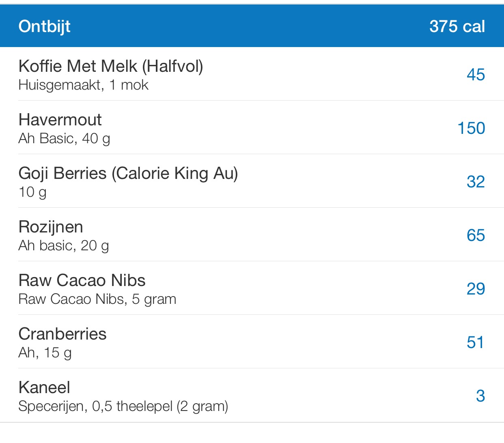Image resolution: width=504 pixels, height=443 pixels.
Task: Tap the 150 calorie value for Havermout
Action: click(471, 128)
